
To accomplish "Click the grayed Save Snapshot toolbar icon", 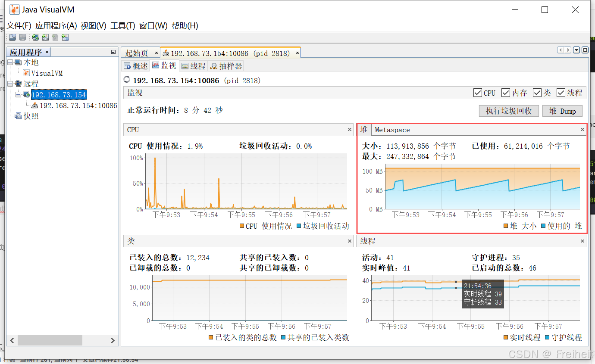I will [x=22, y=37].
